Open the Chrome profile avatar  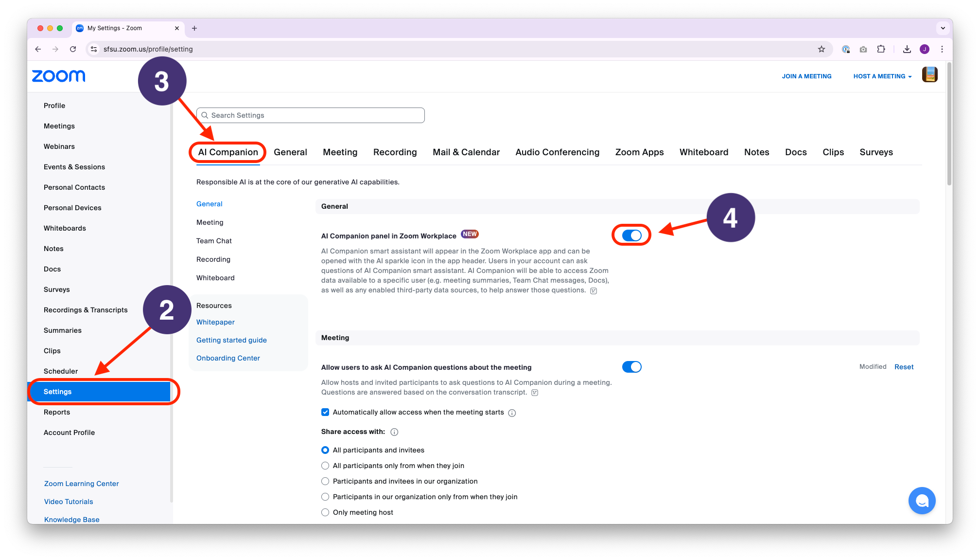925,49
